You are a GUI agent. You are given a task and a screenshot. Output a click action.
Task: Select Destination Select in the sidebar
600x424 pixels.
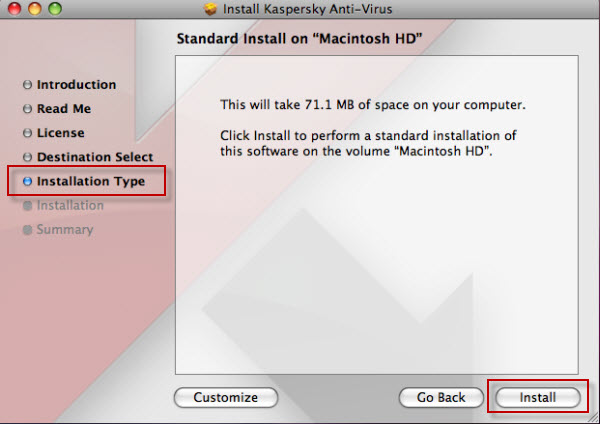pos(95,157)
